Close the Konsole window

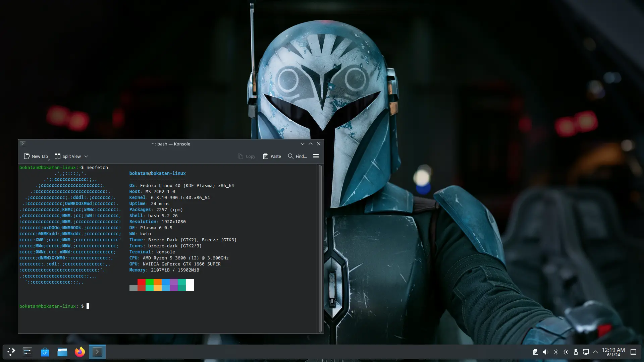pos(319,144)
